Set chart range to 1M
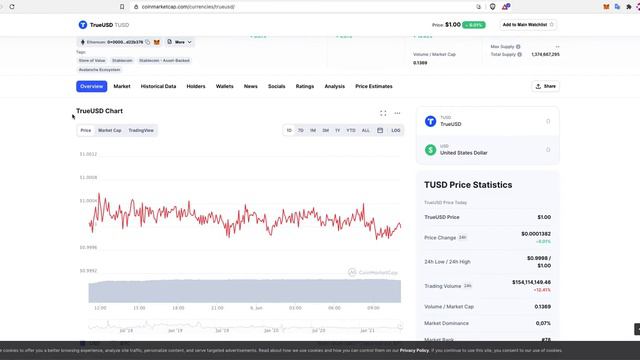This screenshot has height=360, width=640. tap(313, 131)
